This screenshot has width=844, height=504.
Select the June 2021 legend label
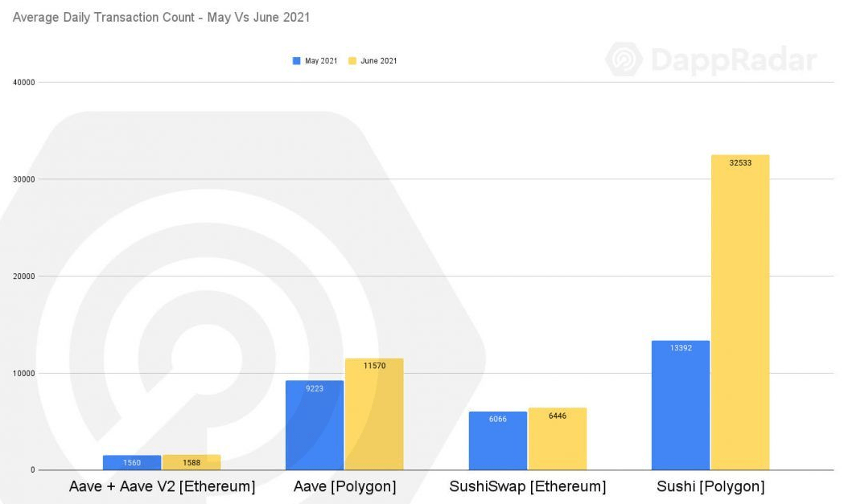(378, 61)
